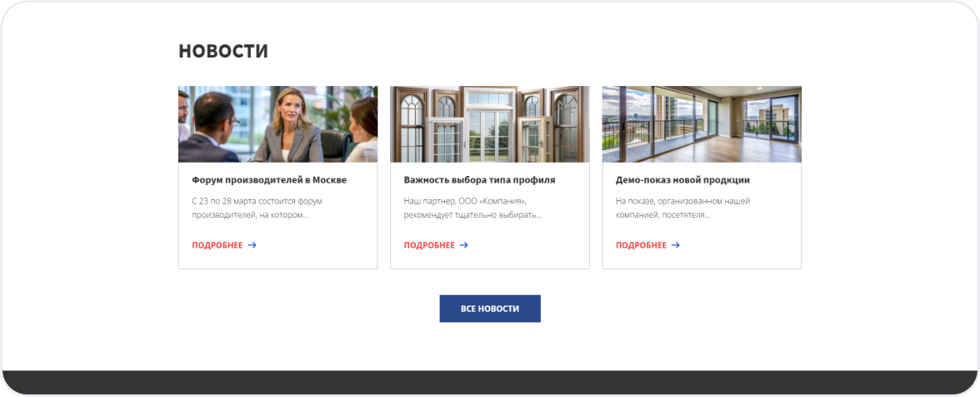Image resolution: width=980 pixels, height=397 pixels.
Task: Open the window profiles photo thumbnail
Action: pos(489,124)
